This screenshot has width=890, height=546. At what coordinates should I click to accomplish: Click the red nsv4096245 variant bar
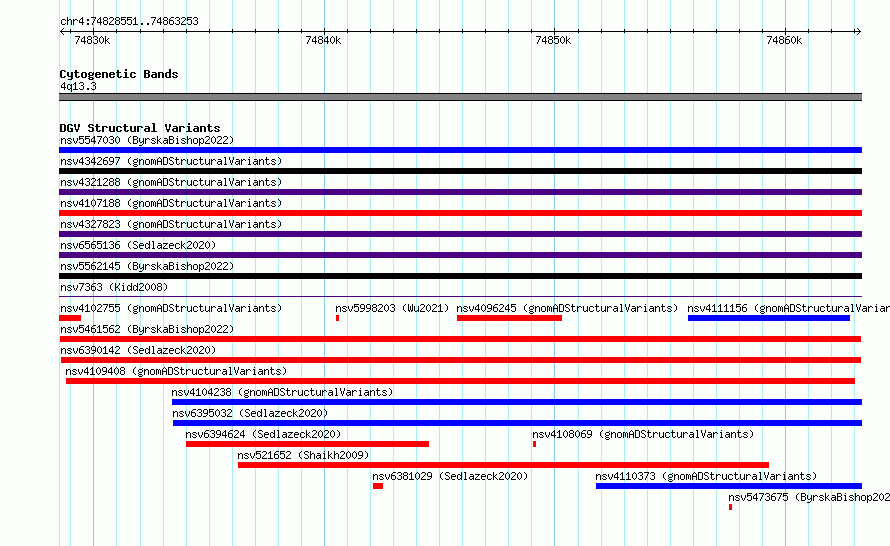pyautogui.click(x=509, y=318)
